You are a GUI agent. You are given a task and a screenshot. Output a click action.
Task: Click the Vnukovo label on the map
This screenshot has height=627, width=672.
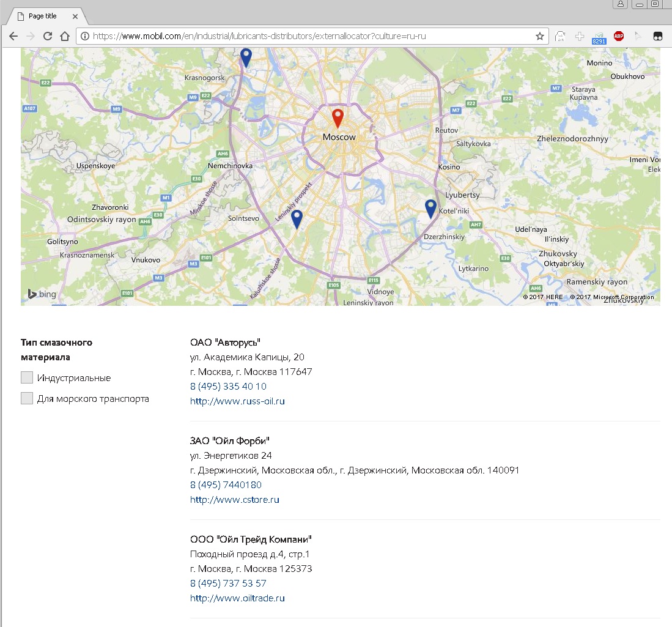coord(146,260)
